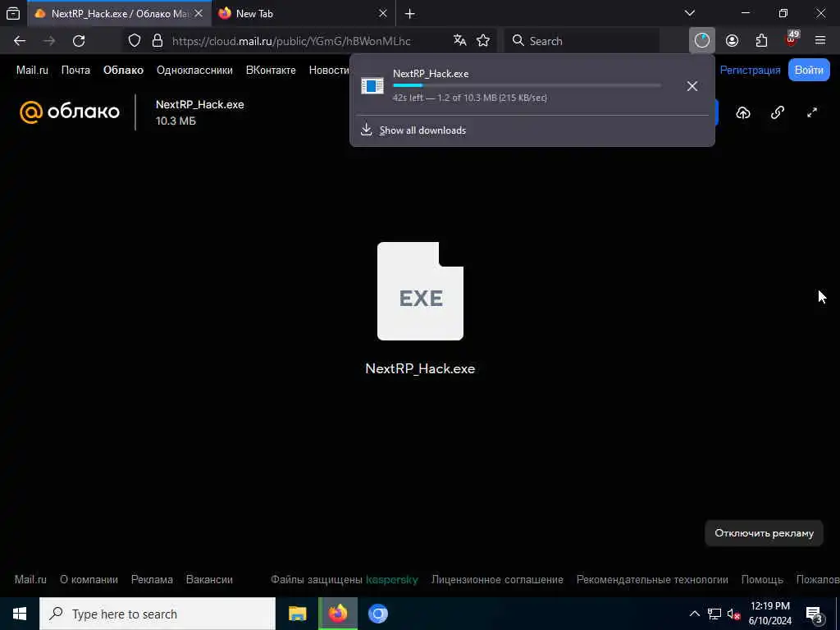Open Windows Start menu

20,614
